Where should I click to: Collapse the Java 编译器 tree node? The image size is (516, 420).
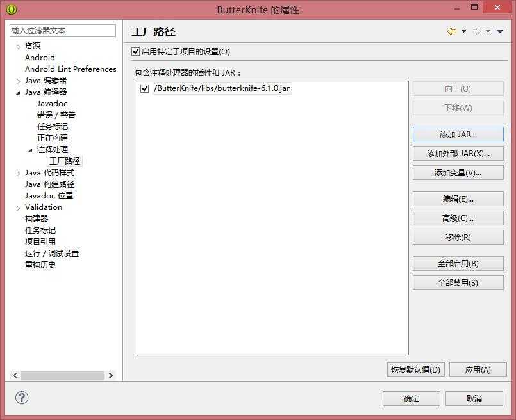[x=18, y=93]
